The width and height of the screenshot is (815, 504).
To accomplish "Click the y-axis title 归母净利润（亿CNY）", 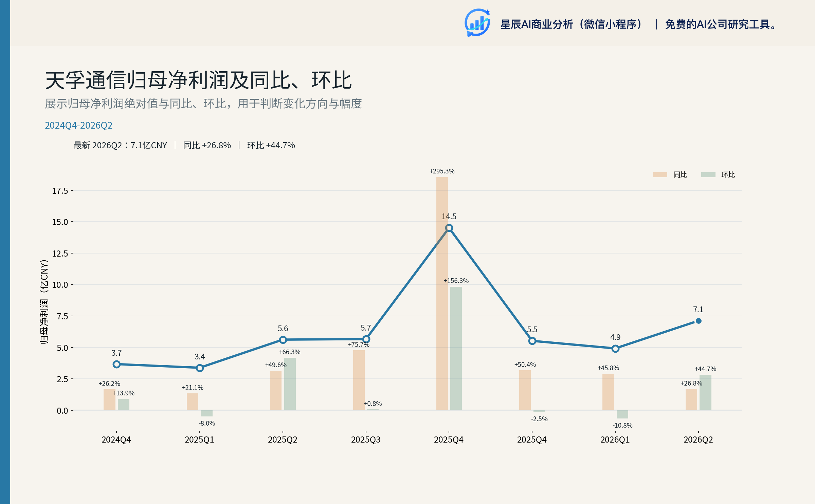I will (x=44, y=302).
